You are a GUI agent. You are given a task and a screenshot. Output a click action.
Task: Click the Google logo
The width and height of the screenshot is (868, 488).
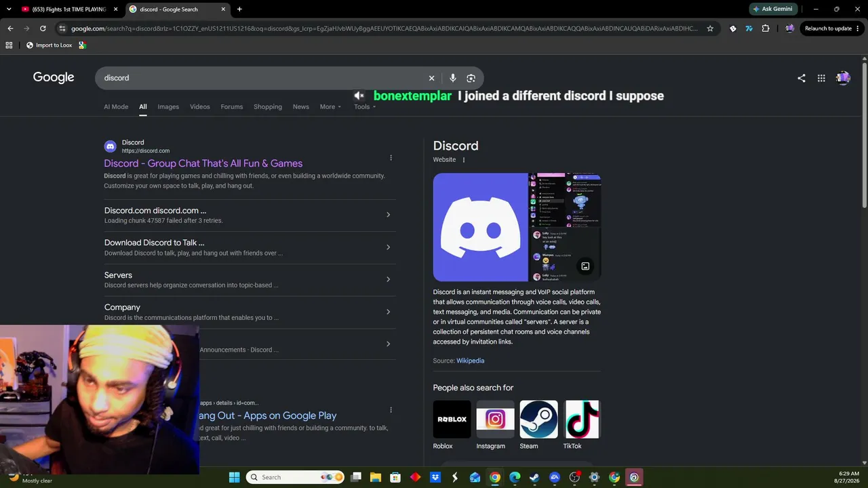[54, 77]
